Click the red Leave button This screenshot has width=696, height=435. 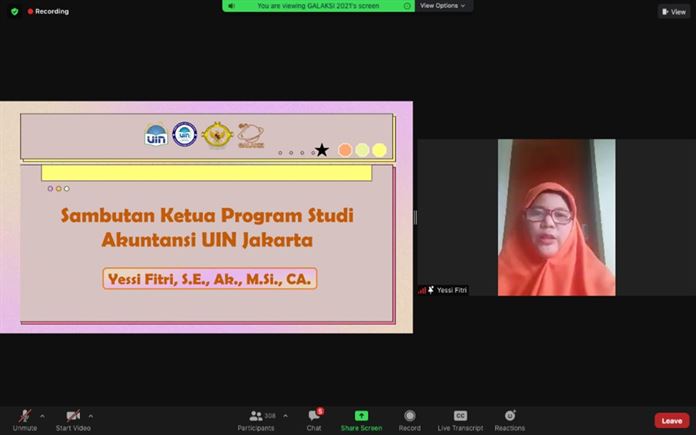671,421
